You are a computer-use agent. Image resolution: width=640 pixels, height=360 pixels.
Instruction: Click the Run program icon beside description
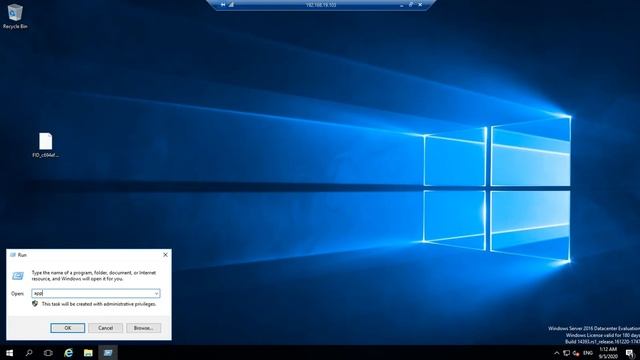click(x=18, y=276)
